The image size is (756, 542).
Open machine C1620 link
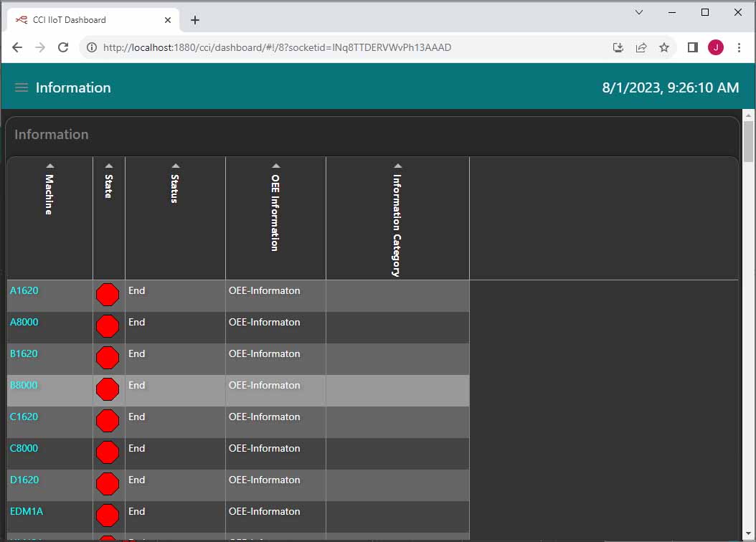[x=24, y=417]
